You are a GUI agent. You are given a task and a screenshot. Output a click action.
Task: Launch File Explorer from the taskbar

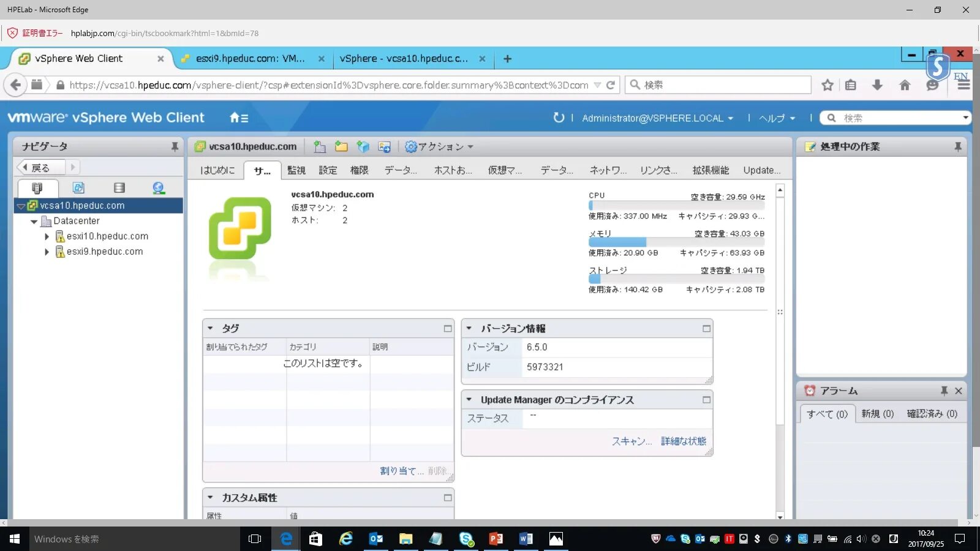[x=405, y=539]
